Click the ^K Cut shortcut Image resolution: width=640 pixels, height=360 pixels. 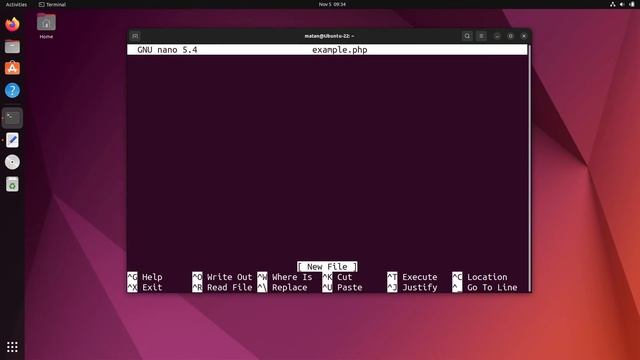(x=337, y=277)
